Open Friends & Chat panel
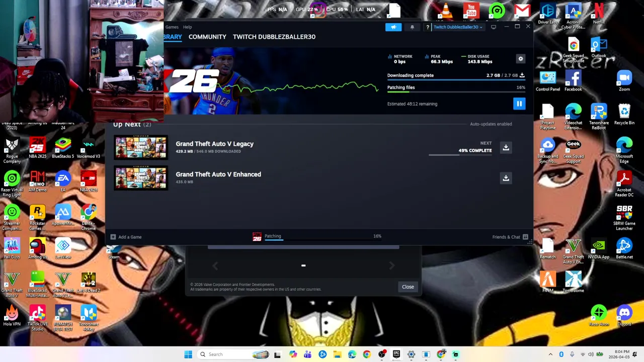Screen dimensions: 644x362 (x=510, y=237)
